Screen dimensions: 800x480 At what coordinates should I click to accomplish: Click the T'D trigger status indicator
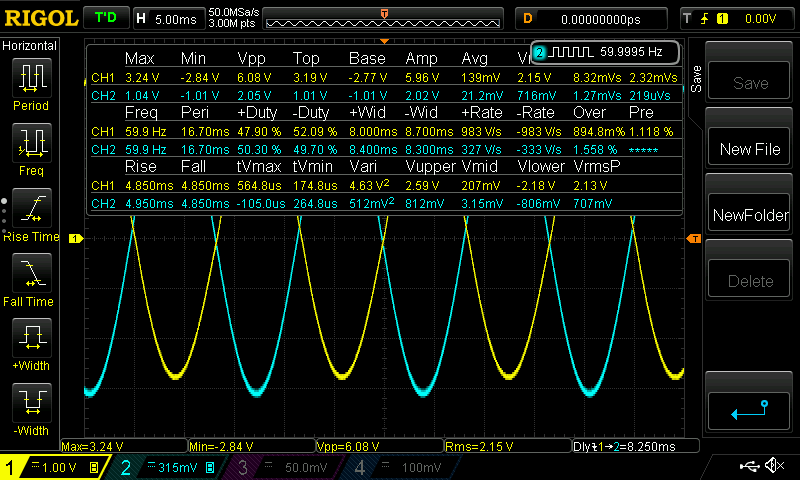(x=106, y=18)
